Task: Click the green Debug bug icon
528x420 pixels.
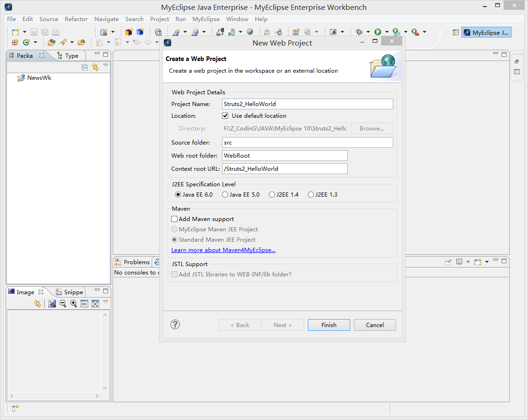Action: [360, 32]
